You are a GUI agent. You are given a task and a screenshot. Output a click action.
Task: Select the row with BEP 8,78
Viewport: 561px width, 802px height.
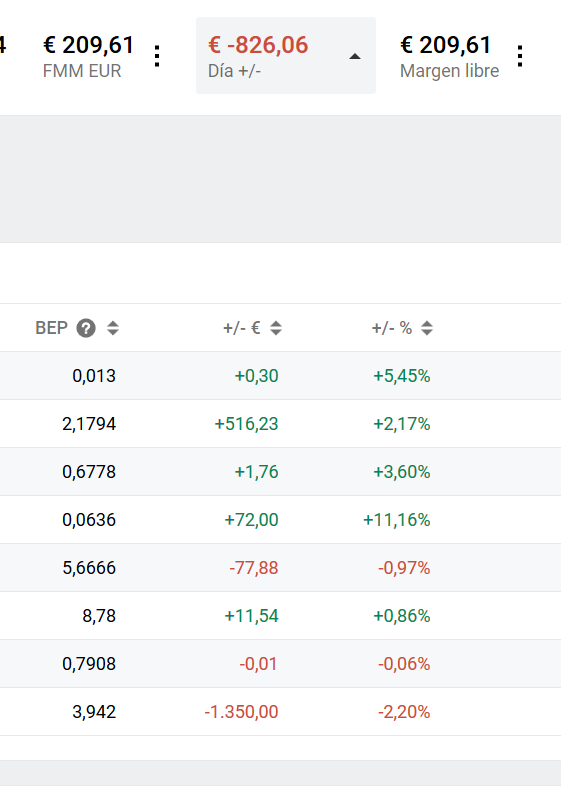pyautogui.click(x=280, y=615)
